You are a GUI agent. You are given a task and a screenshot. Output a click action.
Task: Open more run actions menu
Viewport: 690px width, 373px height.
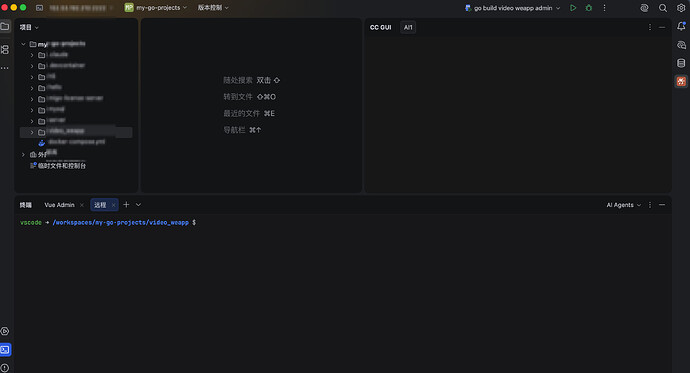(605, 8)
